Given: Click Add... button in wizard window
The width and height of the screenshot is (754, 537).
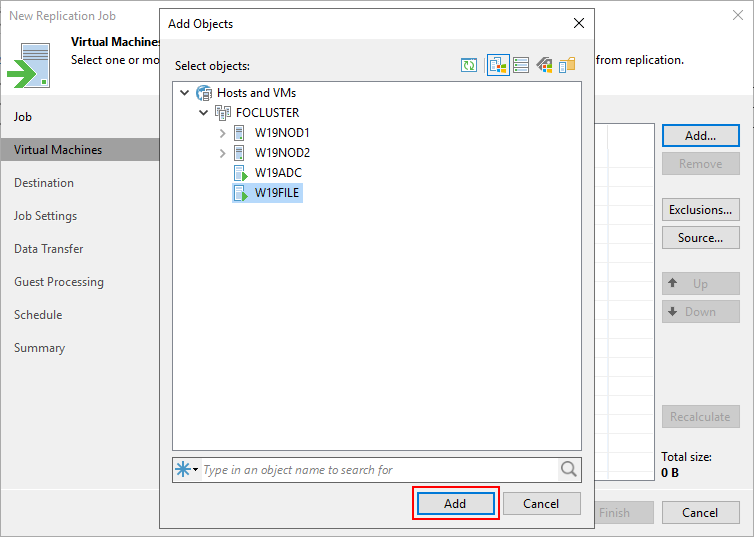Looking at the screenshot, I should coord(701,136).
